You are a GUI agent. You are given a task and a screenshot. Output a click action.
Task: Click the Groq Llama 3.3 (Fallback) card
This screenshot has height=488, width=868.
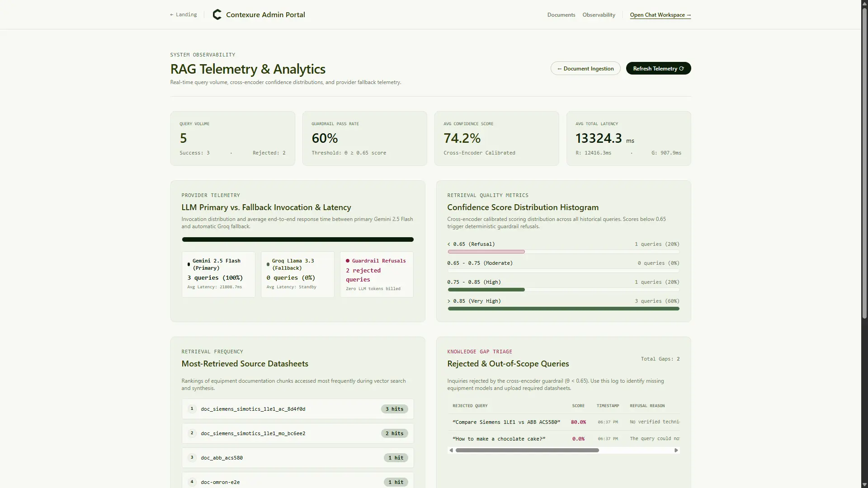click(297, 274)
